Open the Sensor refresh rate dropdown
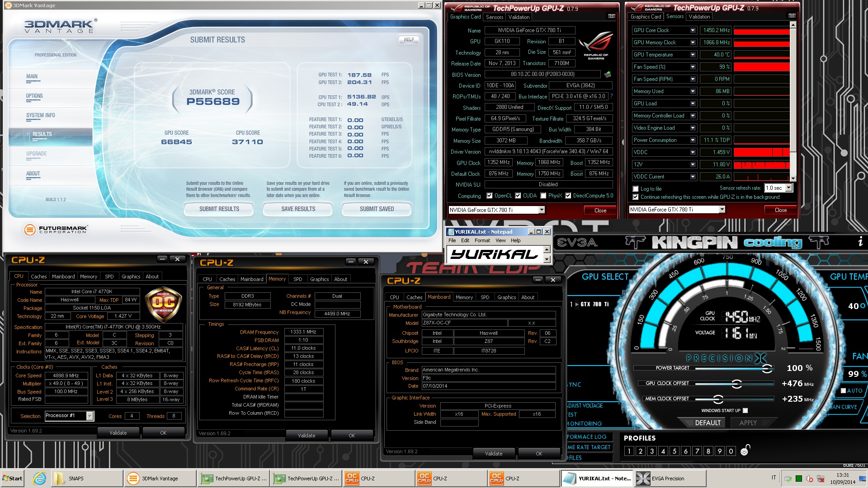 (x=788, y=188)
